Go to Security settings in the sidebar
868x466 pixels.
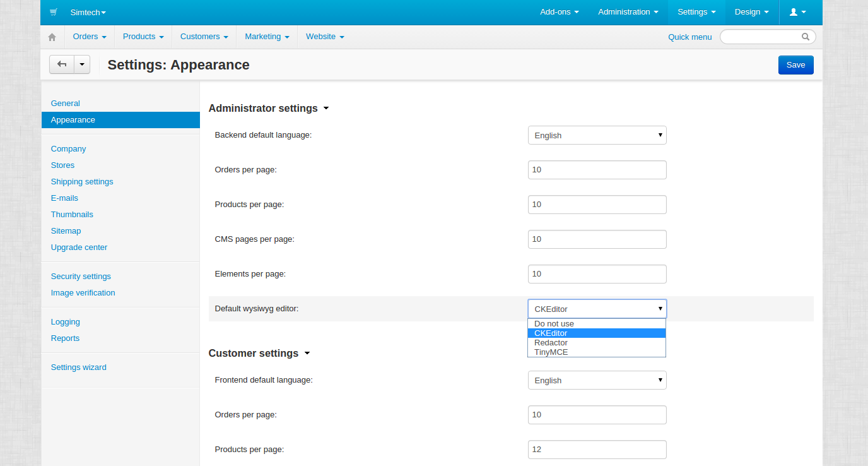coord(81,277)
